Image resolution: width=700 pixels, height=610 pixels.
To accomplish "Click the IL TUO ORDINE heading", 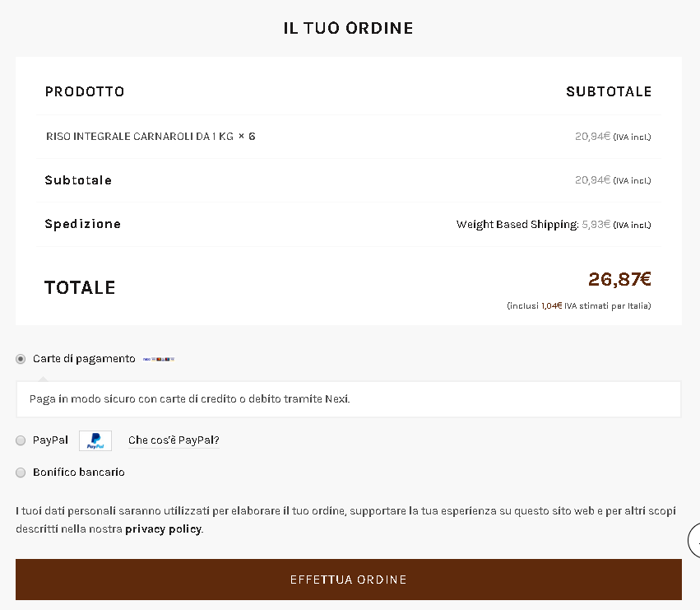I will (x=348, y=28).
